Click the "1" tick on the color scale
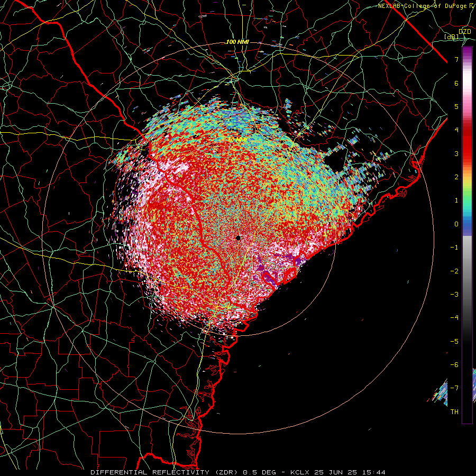This screenshot has width=476, height=476. point(456,200)
